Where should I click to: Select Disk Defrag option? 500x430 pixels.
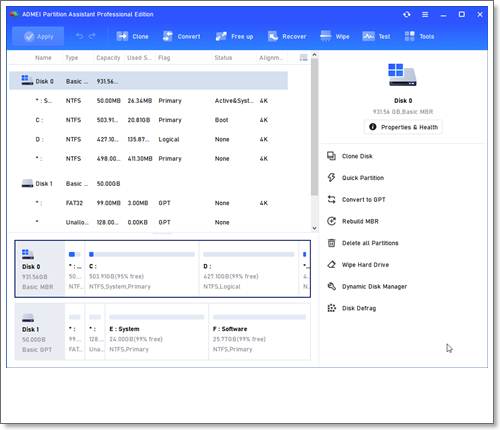point(359,308)
